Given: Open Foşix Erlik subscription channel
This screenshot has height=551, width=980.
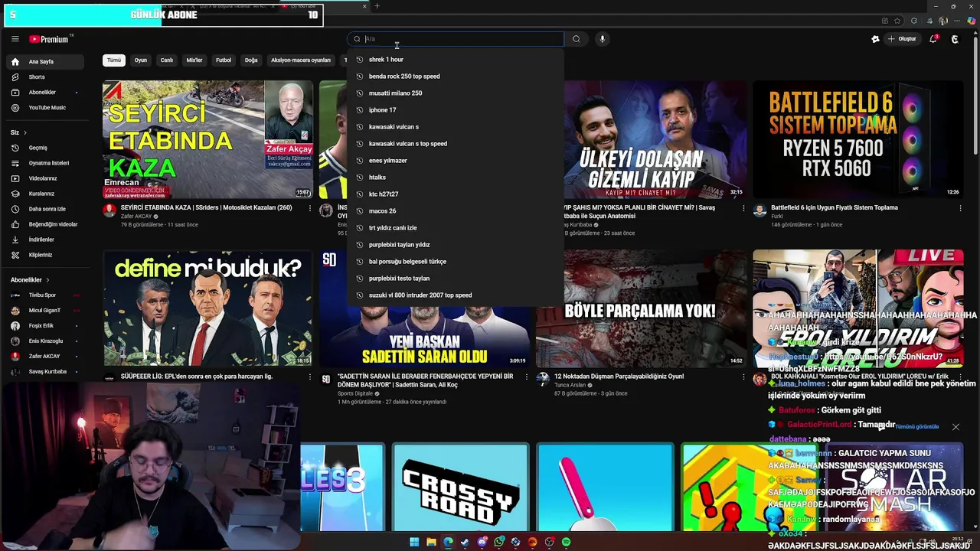Looking at the screenshot, I should 44,325.
